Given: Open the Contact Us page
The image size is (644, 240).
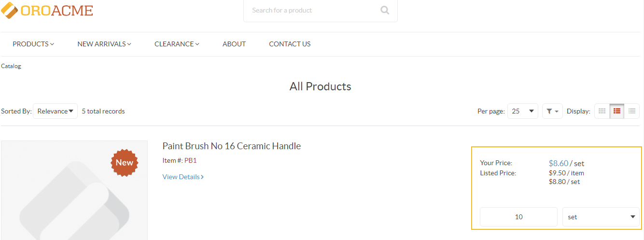Looking at the screenshot, I should (290, 44).
